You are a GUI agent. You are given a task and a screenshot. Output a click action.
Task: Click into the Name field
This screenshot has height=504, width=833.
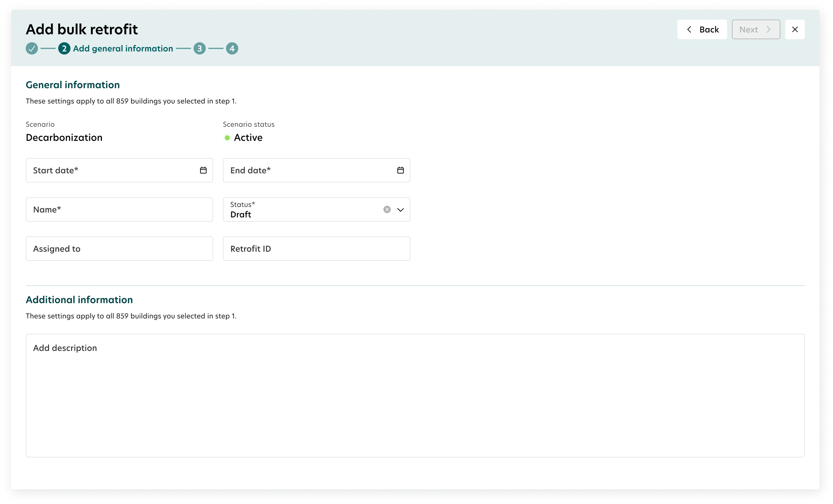click(x=119, y=209)
